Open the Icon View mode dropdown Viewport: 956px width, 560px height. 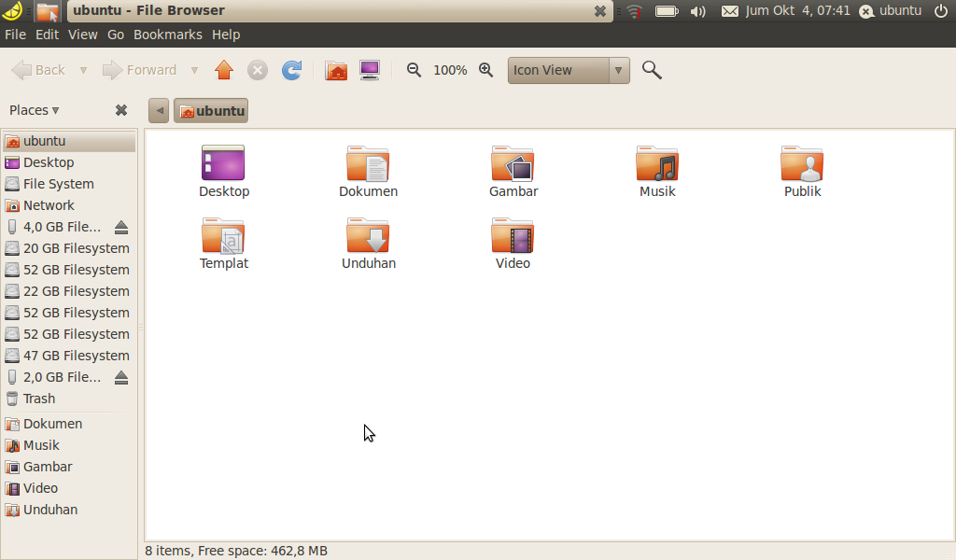569,70
